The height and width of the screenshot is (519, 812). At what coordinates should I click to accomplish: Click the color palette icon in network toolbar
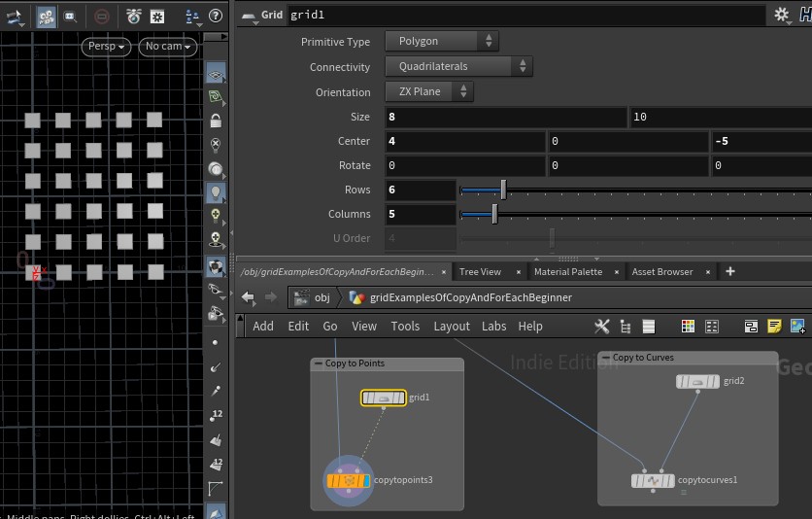[x=688, y=327]
